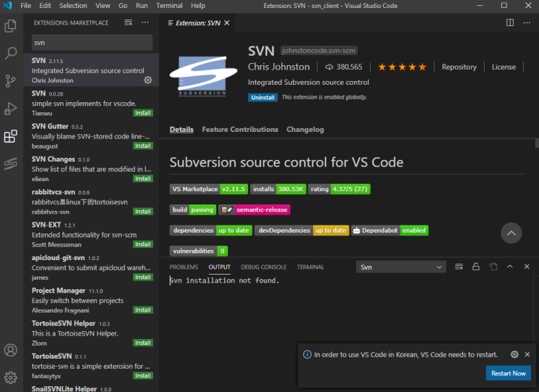Open the Run menu
539x392 pixels.
coord(141,6)
